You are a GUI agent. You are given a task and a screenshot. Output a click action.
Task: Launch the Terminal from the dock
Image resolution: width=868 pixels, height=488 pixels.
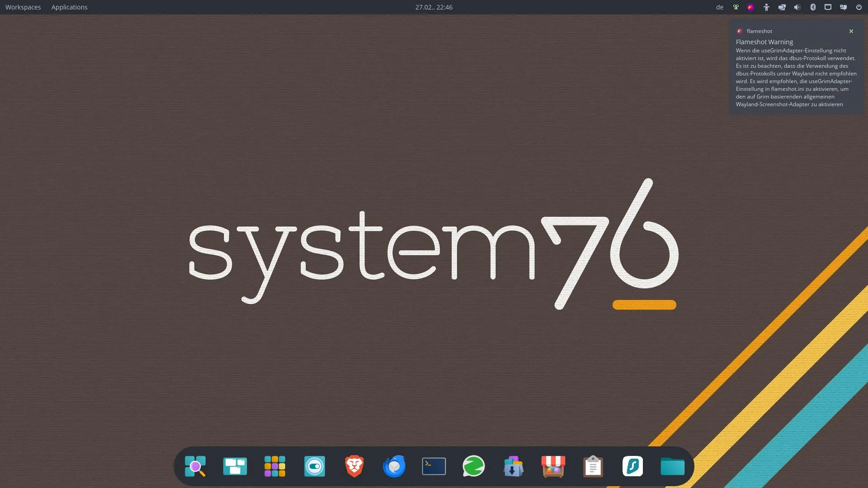pyautogui.click(x=434, y=466)
